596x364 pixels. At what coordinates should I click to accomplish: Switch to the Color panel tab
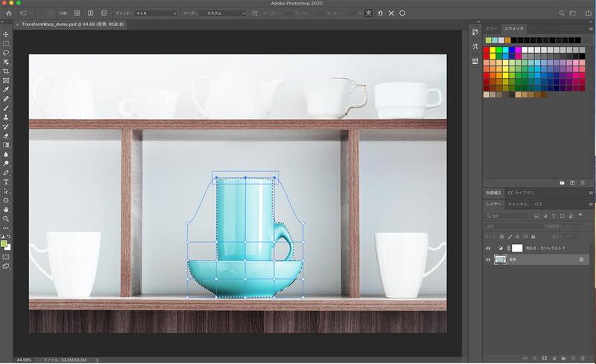[x=492, y=28]
